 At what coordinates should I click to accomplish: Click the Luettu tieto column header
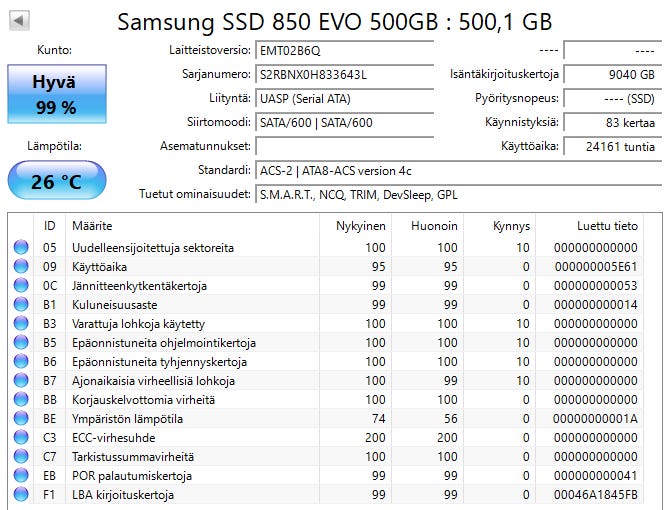pyautogui.click(x=589, y=225)
